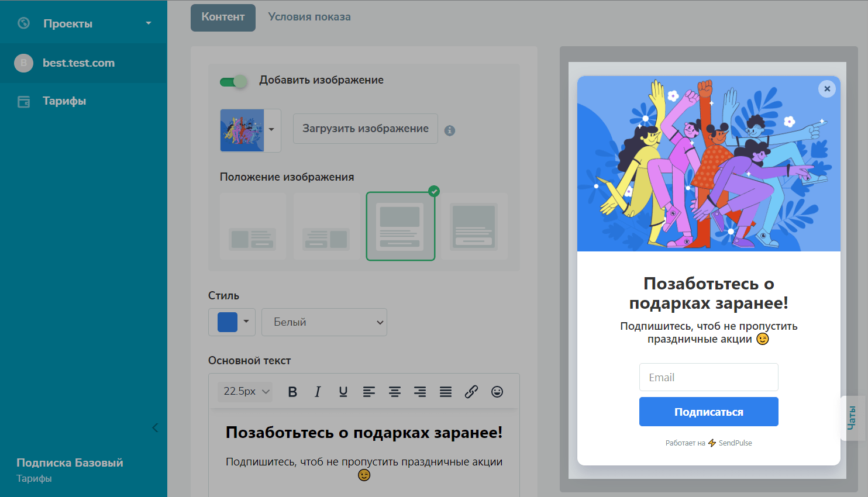Expand the Проекты dropdown arrow
This screenshot has width=868, height=497.
coord(149,23)
